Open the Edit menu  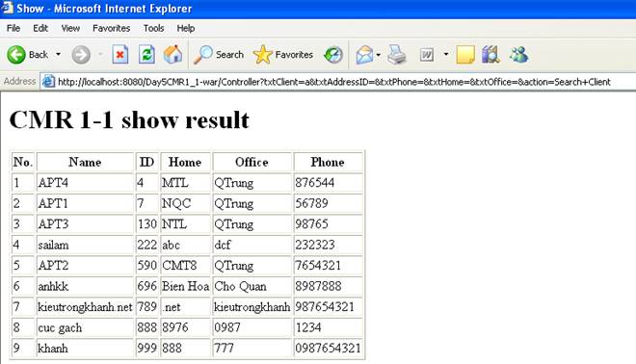[40, 28]
